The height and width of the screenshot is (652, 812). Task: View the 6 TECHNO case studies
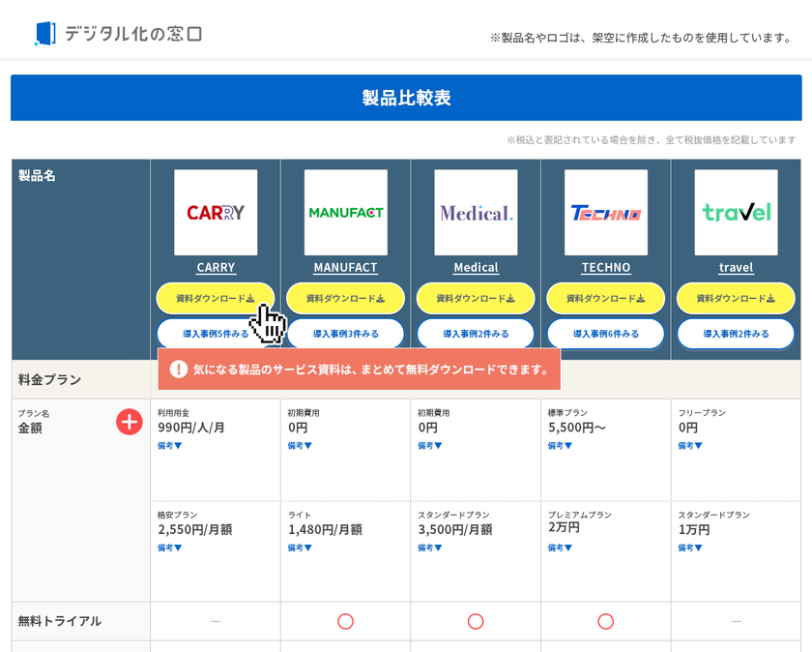tap(606, 334)
